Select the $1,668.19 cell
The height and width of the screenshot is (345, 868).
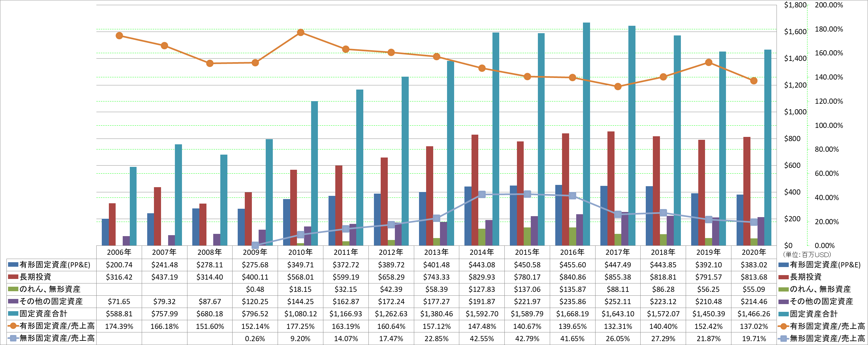coord(572,314)
